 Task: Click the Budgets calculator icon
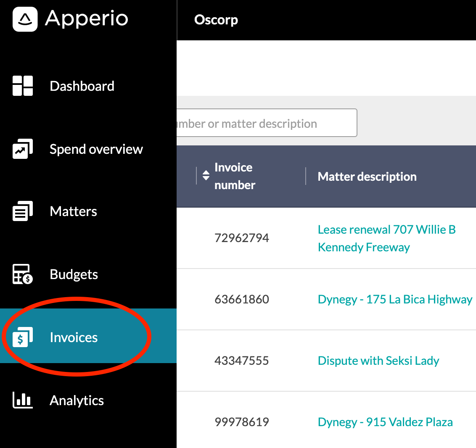coord(22,274)
